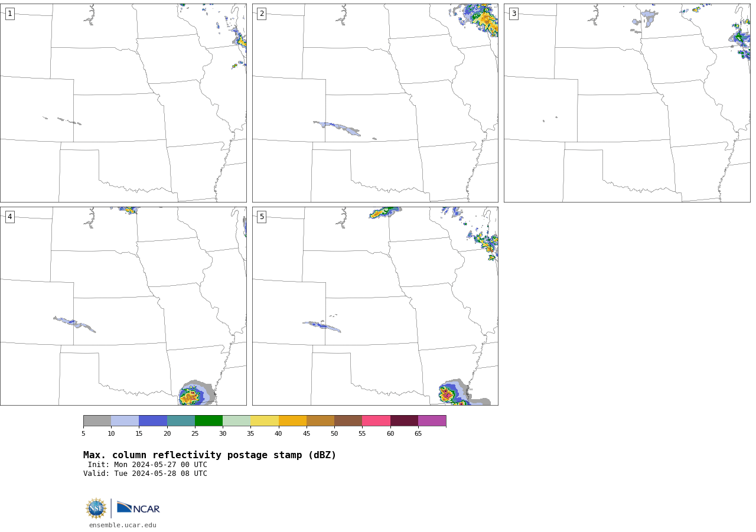Select the green 25-30 dBZ swatch
756x532 pixels.
pos(208,420)
